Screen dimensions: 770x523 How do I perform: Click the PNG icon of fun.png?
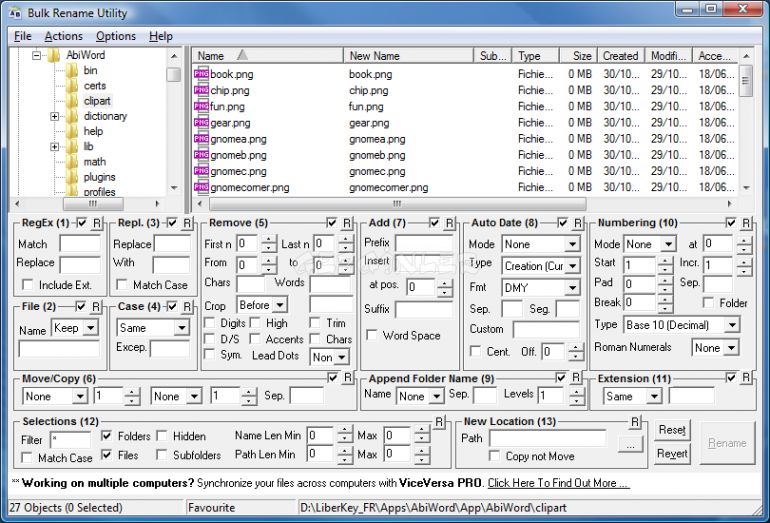click(x=201, y=107)
